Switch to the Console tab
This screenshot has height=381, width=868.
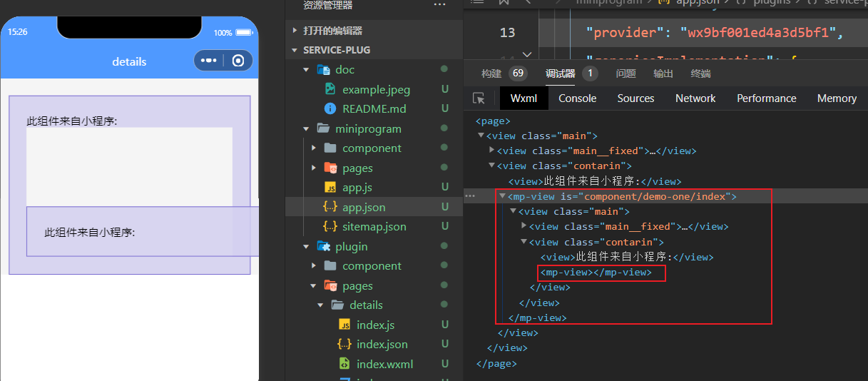point(578,98)
